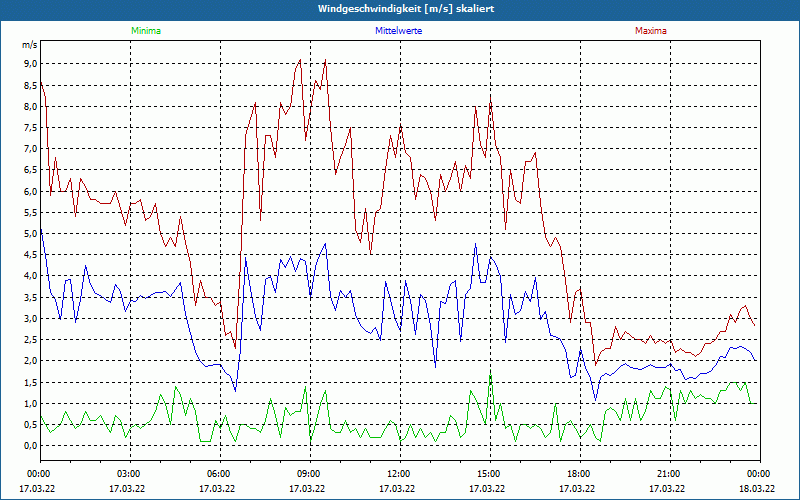
Task: Click the '7,0' y-axis value
Action: point(31,149)
